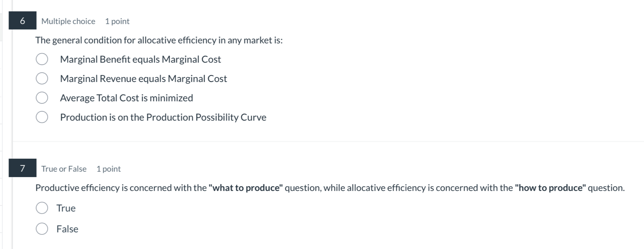Pick the Average Total Cost is minimized radio button
The height and width of the screenshot is (249, 644).
tap(42, 98)
